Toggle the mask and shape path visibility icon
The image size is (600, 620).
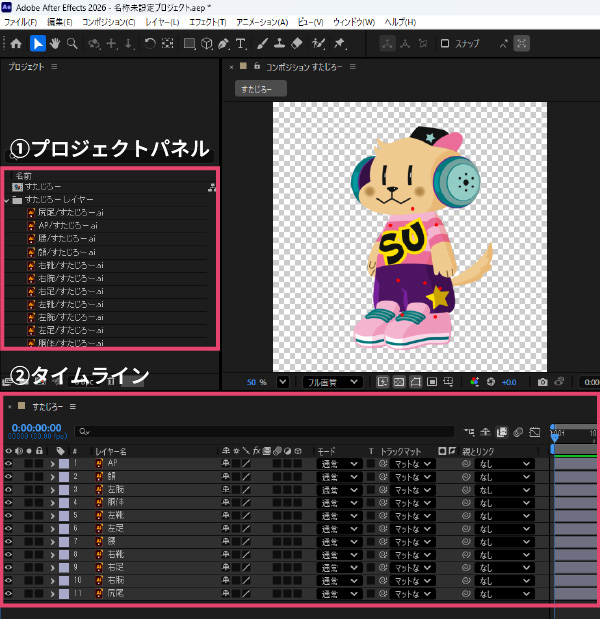click(415, 382)
